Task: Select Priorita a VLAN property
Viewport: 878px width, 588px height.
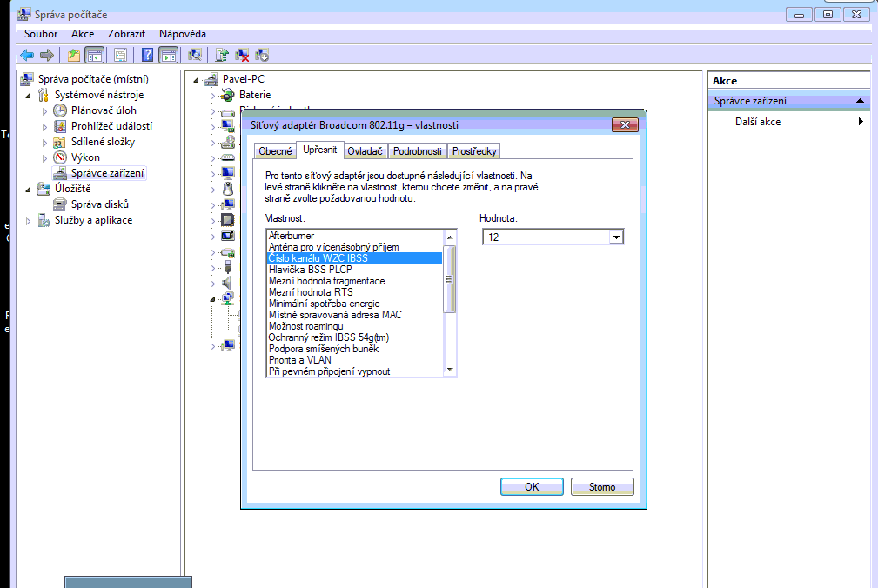Action: tap(354, 360)
